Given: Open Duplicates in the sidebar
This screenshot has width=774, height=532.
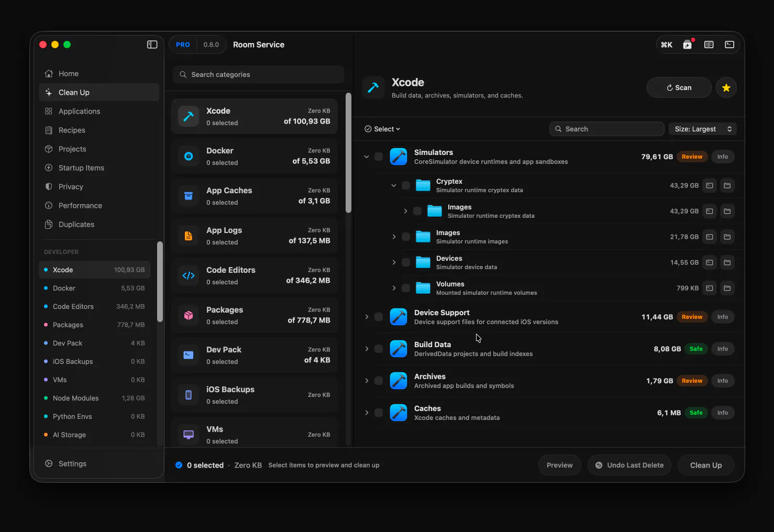Looking at the screenshot, I should pyautogui.click(x=99, y=225).
